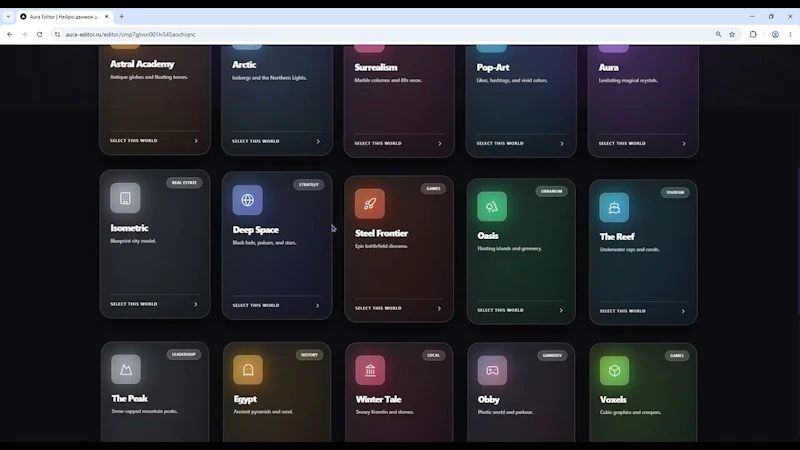The width and height of the screenshot is (800, 450).
Task: Click the Surrealism card title
Action: [x=376, y=67]
